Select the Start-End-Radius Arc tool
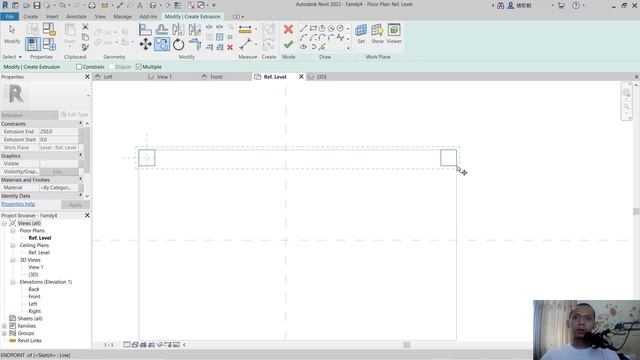The width and height of the screenshot is (640, 360). click(x=303, y=38)
